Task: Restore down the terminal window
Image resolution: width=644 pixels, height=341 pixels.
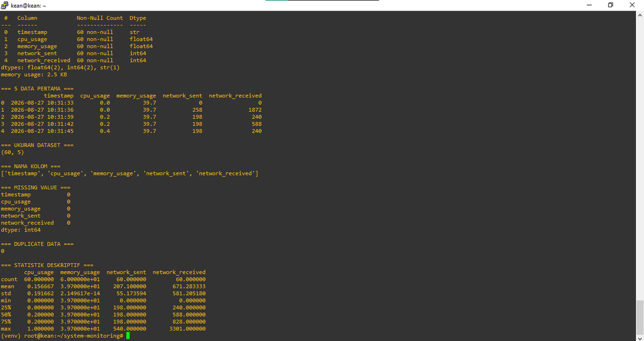Action: tap(611, 5)
